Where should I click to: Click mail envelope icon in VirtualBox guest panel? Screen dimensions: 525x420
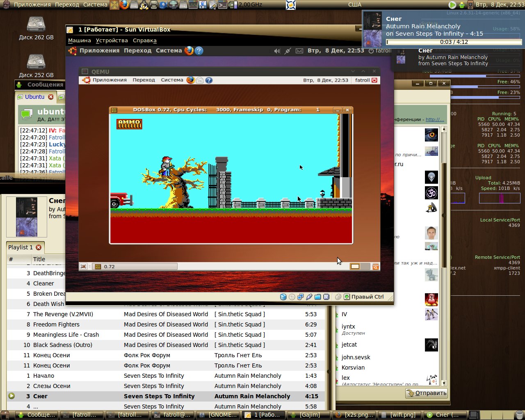[x=299, y=51]
